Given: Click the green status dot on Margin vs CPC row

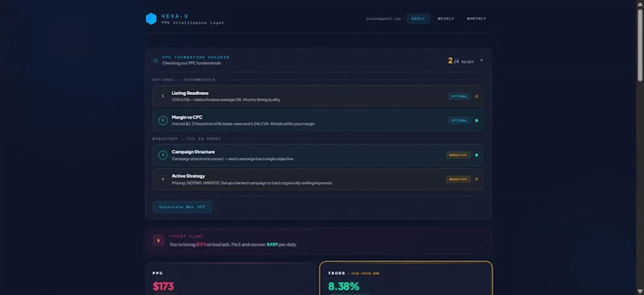Looking at the screenshot, I should click(x=477, y=121).
